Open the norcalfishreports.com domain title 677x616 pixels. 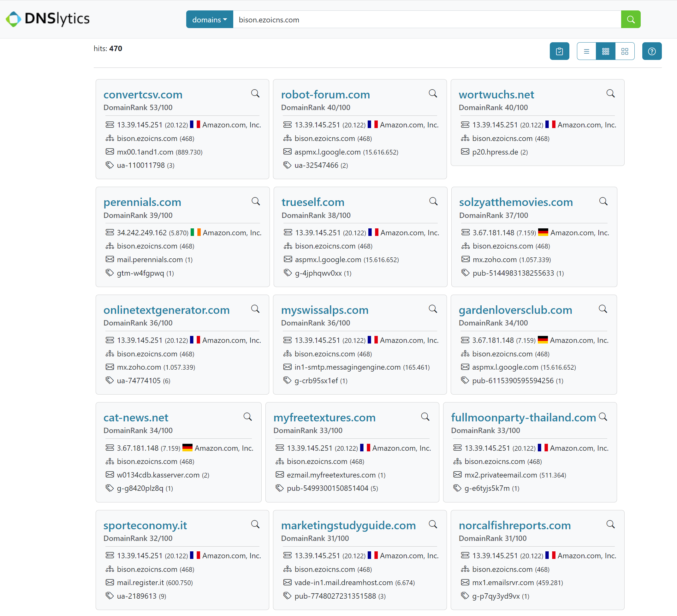[x=515, y=525]
